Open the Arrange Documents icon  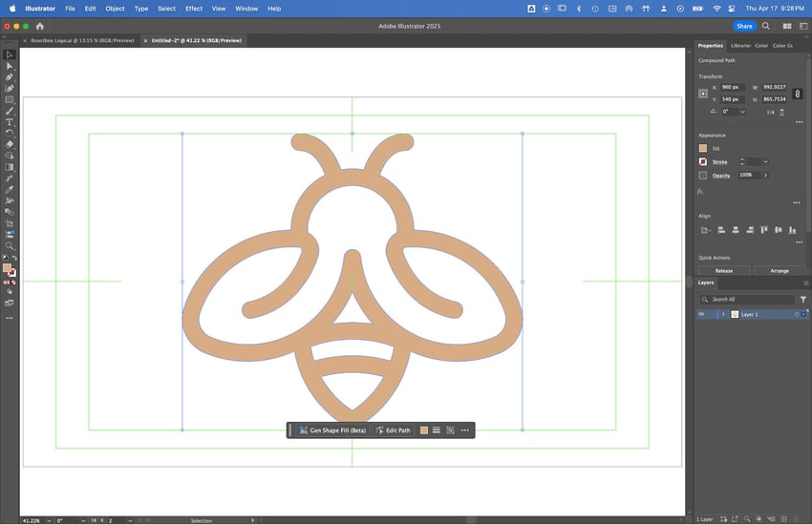(787, 26)
